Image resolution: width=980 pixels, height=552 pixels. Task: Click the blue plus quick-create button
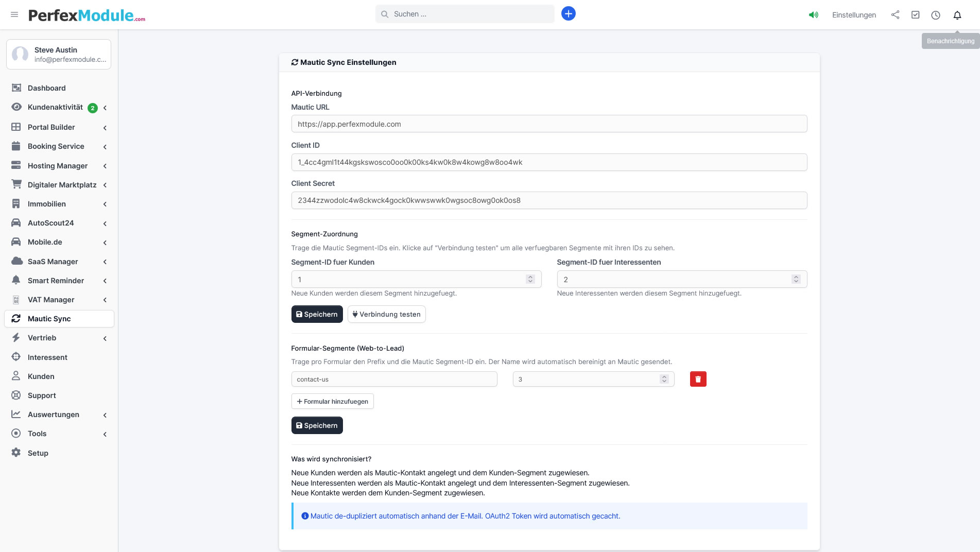tap(568, 14)
